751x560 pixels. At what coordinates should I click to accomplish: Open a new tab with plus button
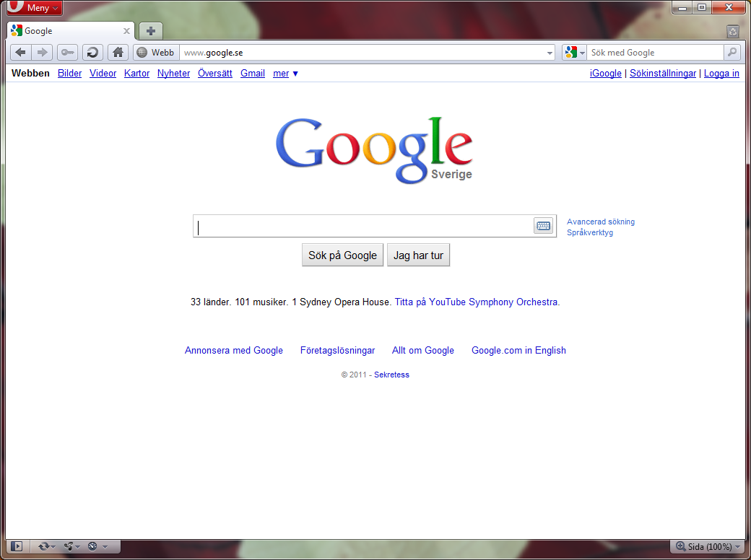151,31
